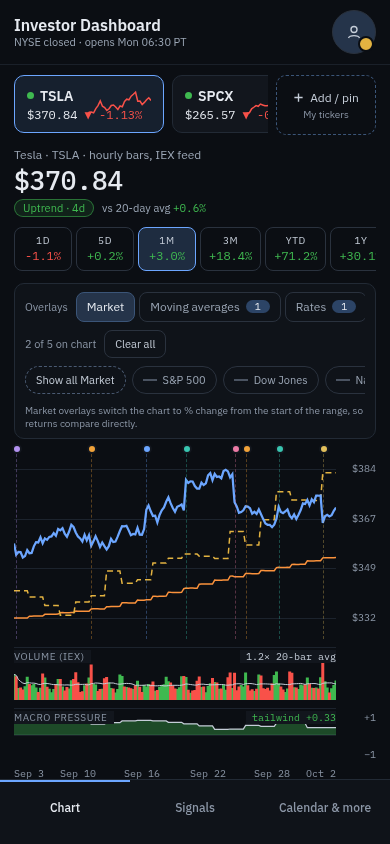Click the Uptrend 4d badge
Screen dimensions: 390x844
54,208
